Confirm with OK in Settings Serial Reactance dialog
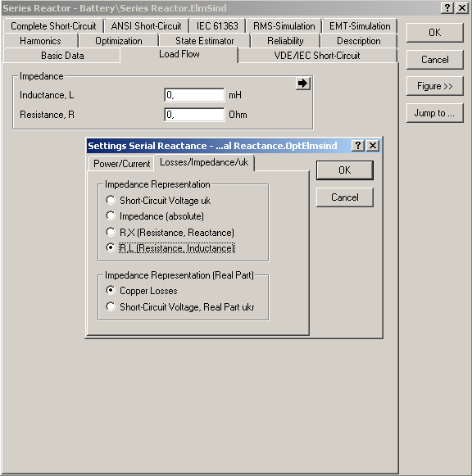 coord(344,170)
